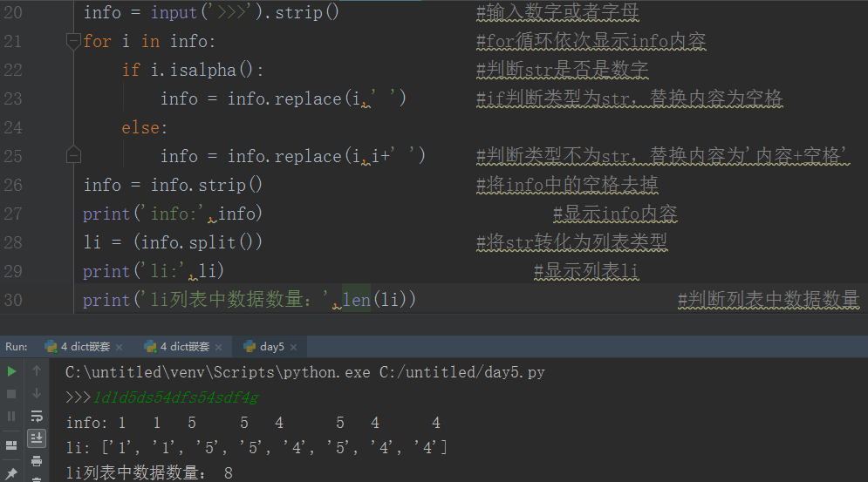This screenshot has width=868, height=482.
Task: Place cursor on 'input' function call
Action: click(x=174, y=12)
